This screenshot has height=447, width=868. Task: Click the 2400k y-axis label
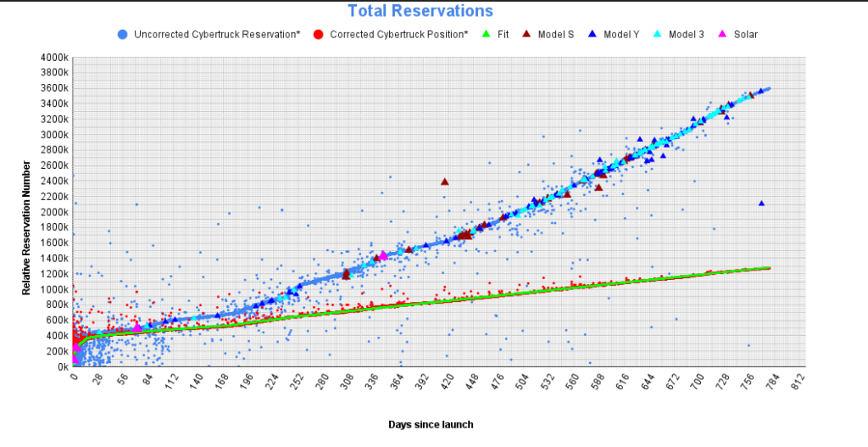[x=54, y=182]
